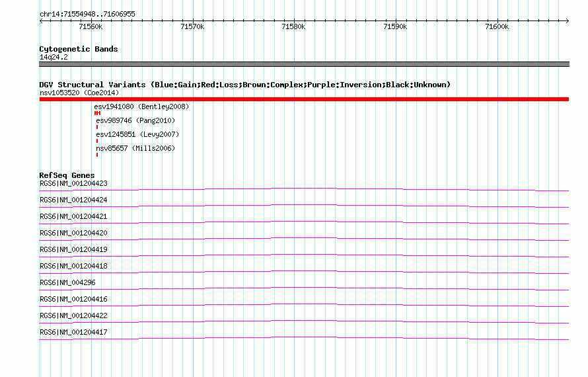Click the 71570k ruler tick label

192,26
